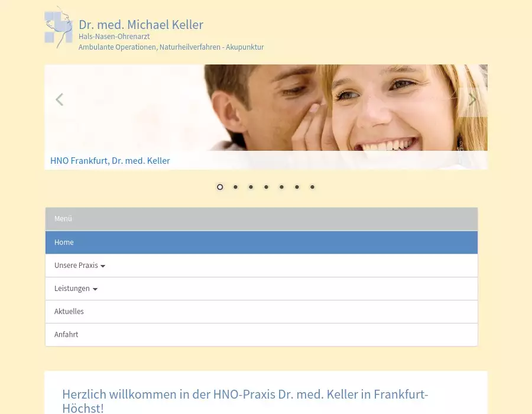Open the Anfahrt directions page

pyautogui.click(x=66, y=335)
